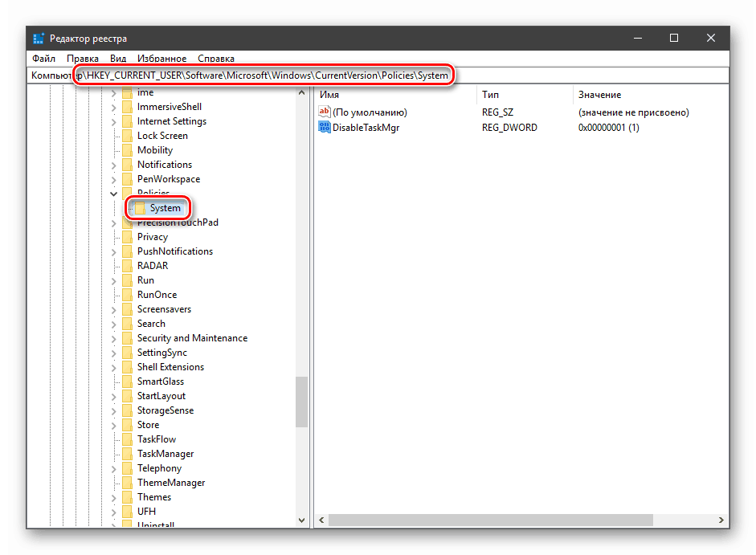Click the 0x00000001 (1) value data
The image size is (756, 555).
[x=608, y=127]
